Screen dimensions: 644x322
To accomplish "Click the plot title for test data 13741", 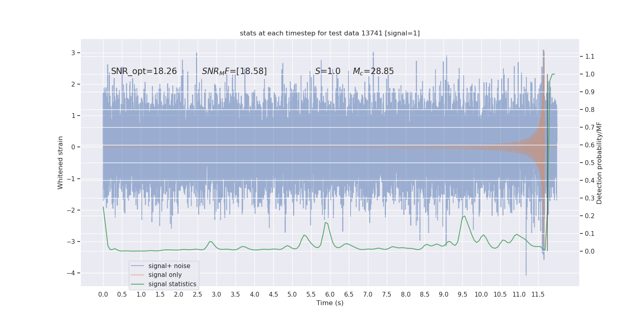I will pos(330,33).
